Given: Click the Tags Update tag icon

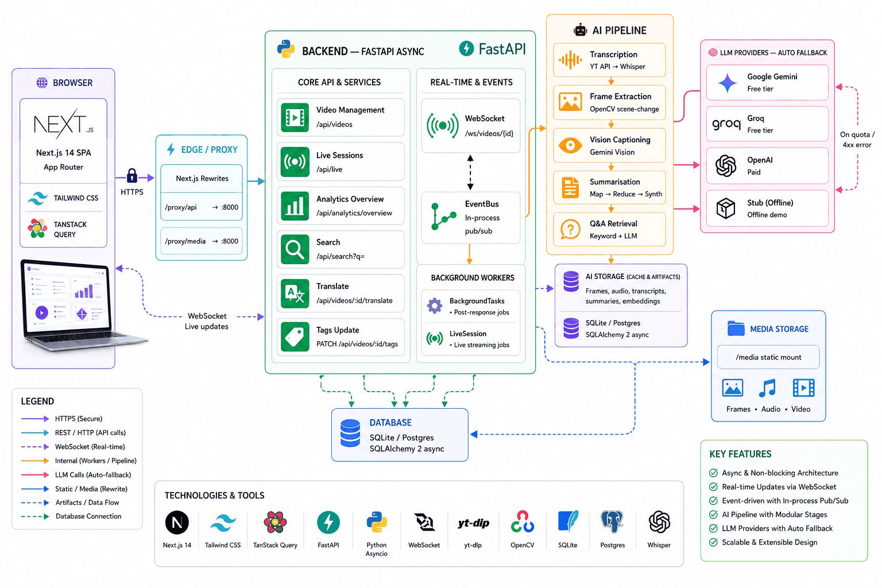Looking at the screenshot, I should click(x=295, y=337).
